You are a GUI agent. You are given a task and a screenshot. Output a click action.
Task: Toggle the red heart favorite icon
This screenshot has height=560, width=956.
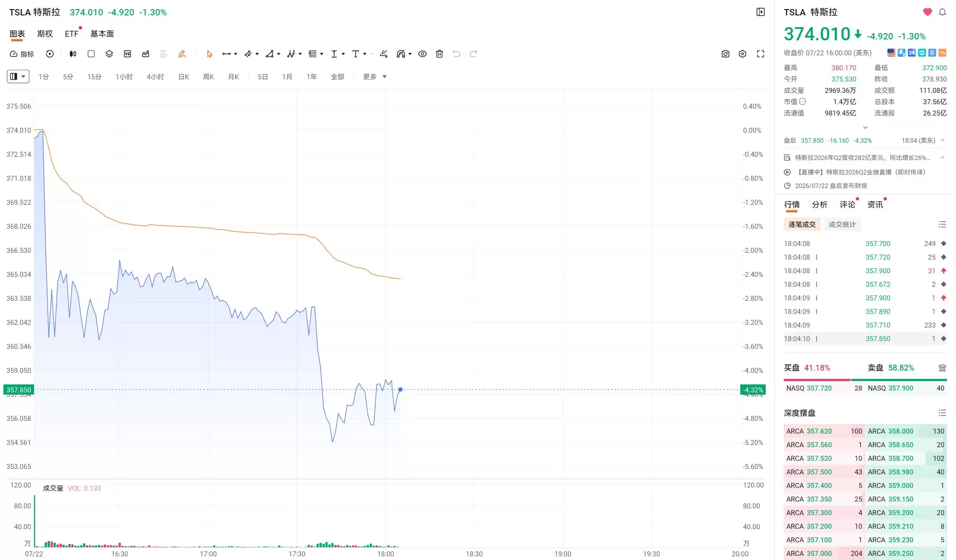927,12
